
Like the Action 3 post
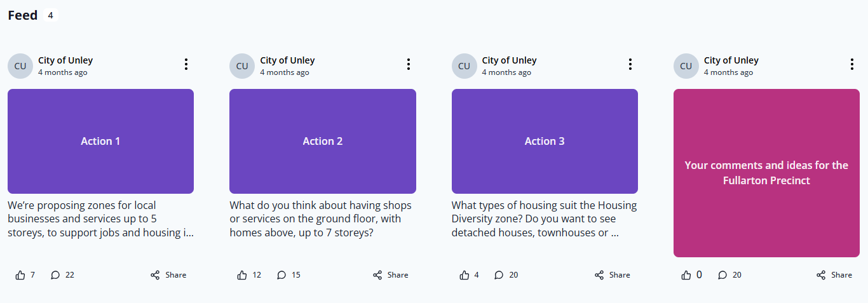pyautogui.click(x=465, y=275)
